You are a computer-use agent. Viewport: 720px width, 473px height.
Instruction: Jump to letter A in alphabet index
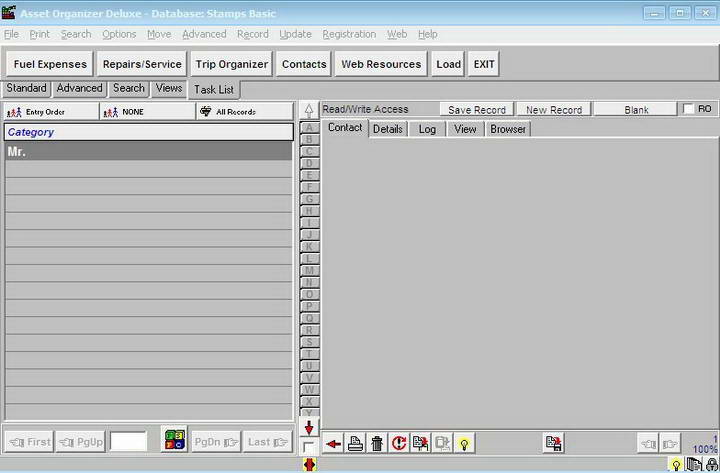pos(309,128)
